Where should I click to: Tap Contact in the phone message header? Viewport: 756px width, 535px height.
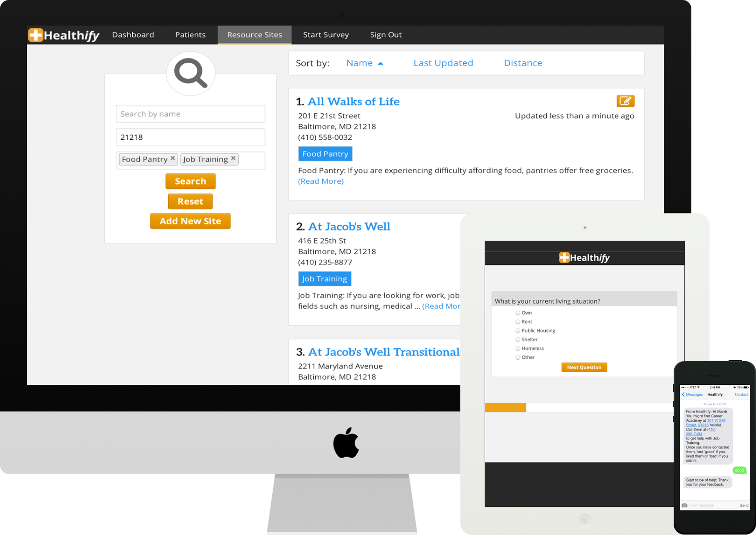[x=741, y=394]
